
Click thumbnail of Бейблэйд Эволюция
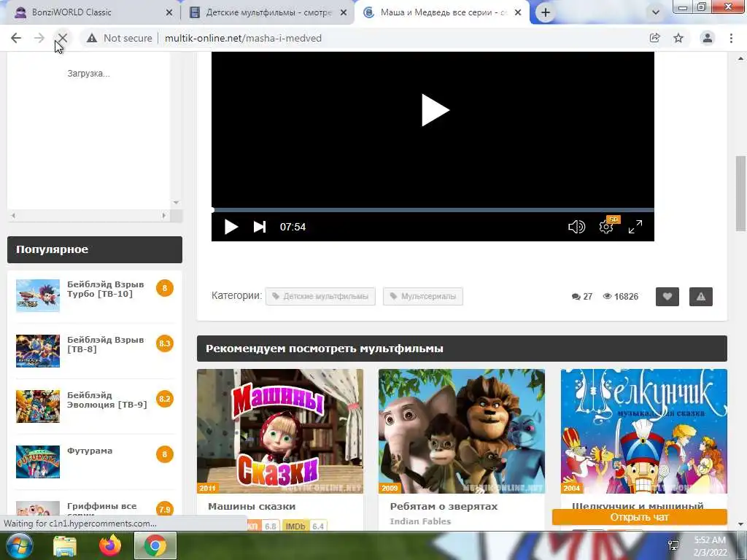pos(38,406)
